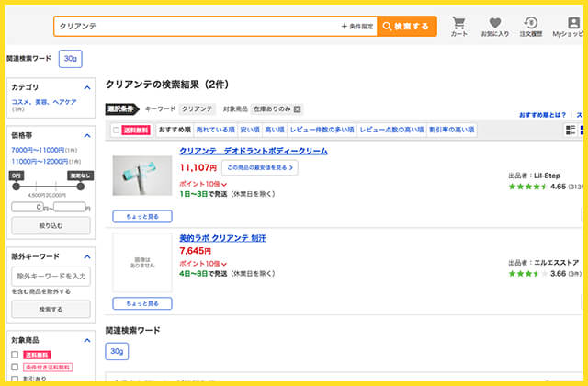Click the クリアンテ keyword condition tag
The width and height of the screenshot is (588, 386).
(198, 109)
